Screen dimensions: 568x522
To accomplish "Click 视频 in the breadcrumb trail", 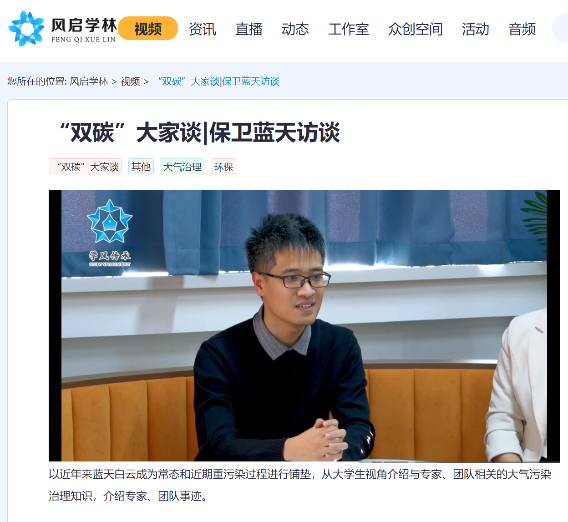I will point(130,82).
